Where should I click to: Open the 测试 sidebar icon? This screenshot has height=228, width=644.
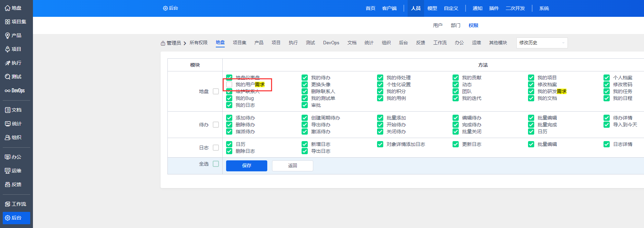8,77
